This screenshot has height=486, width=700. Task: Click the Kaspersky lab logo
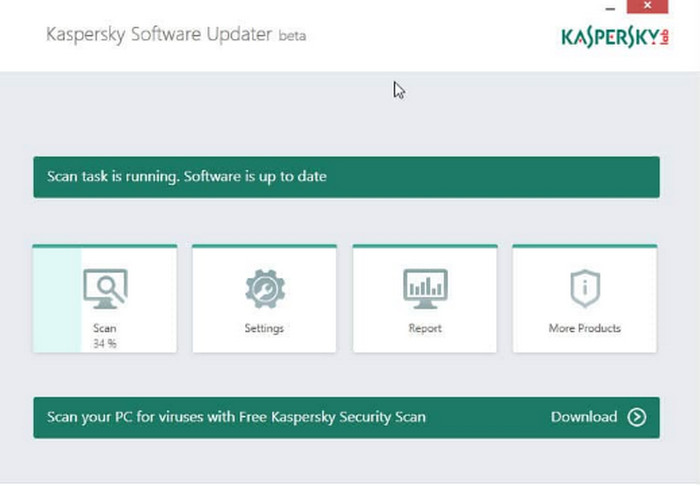tap(615, 37)
